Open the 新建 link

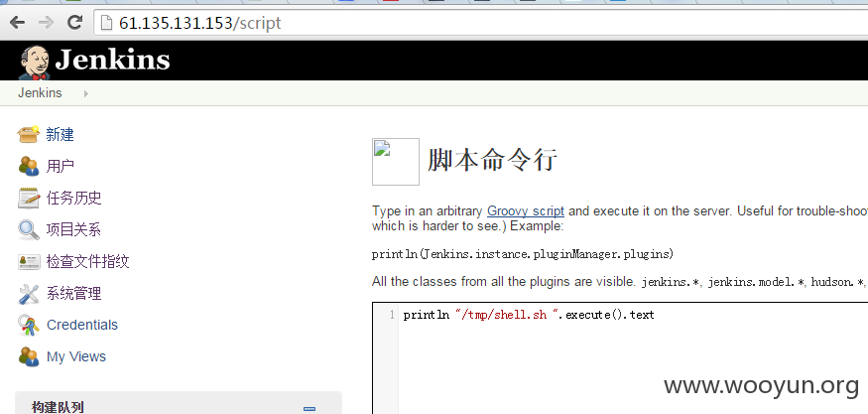61,135
